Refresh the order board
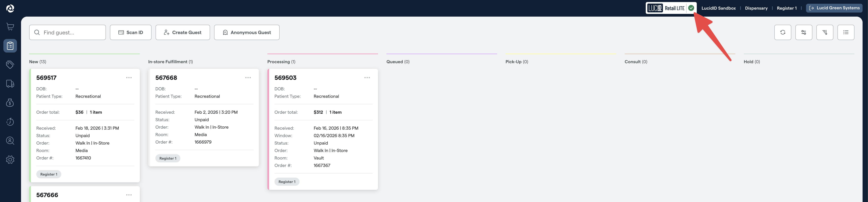868x202 pixels. (x=783, y=32)
